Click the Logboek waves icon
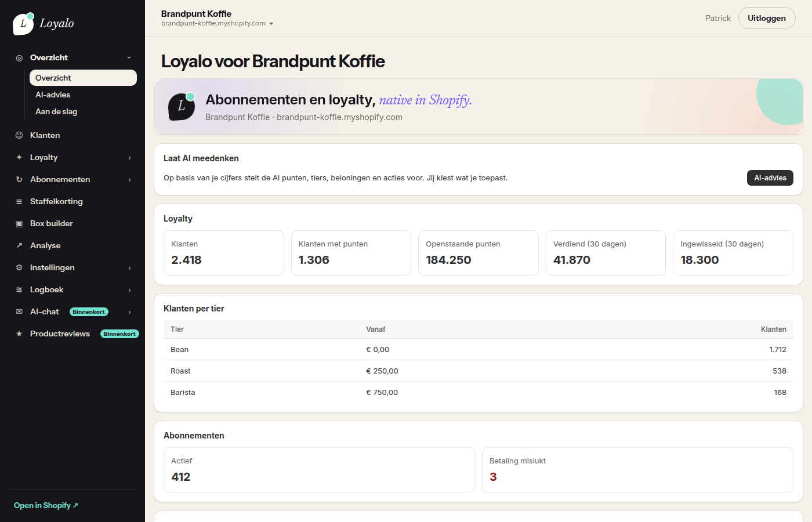 pyautogui.click(x=19, y=289)
